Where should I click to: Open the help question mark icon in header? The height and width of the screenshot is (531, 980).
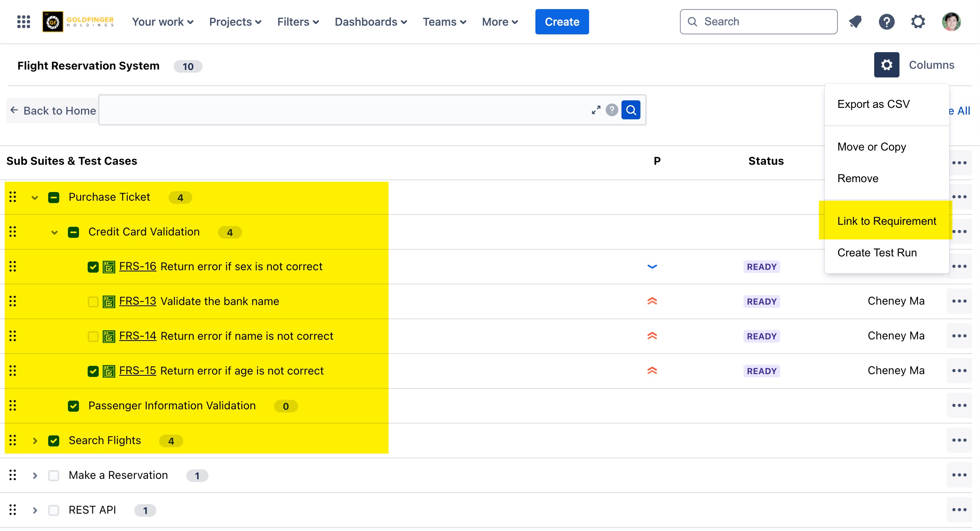(x=886, y=22)
